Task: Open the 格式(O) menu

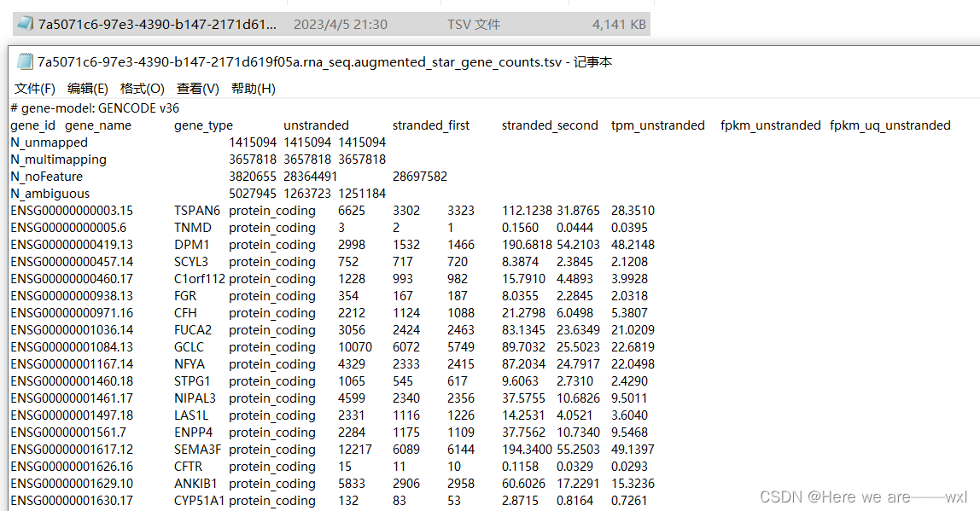Action: tap(142, 88)
